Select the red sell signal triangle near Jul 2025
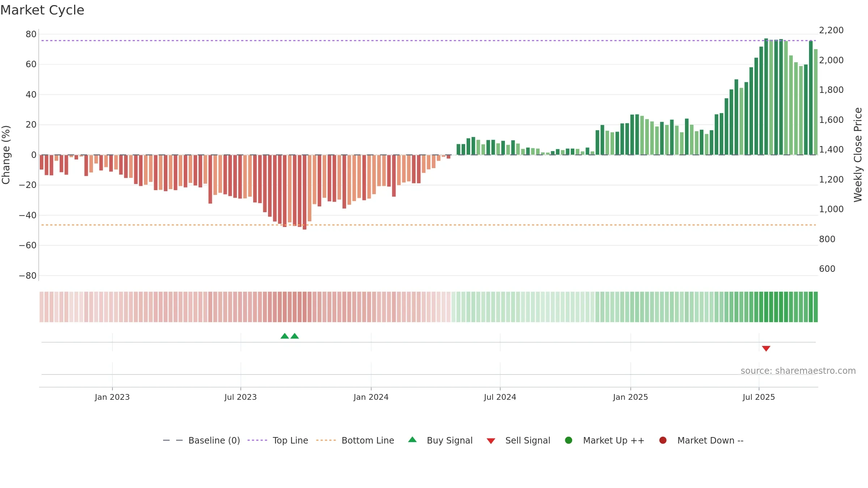This screenshot has width=868, height=488. coord(766,348)
